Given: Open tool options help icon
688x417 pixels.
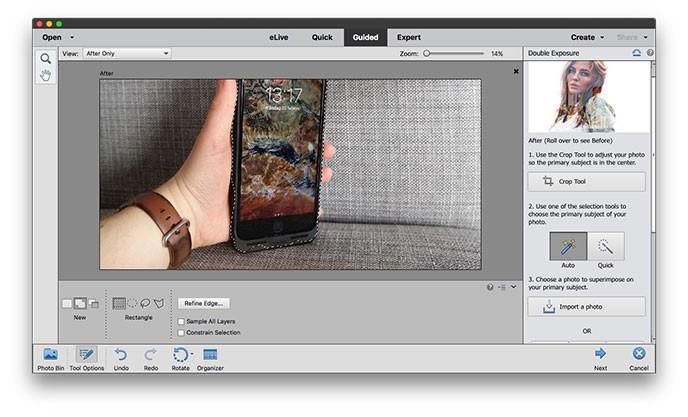Looking at the screenshot, I should tap(490, 287).
